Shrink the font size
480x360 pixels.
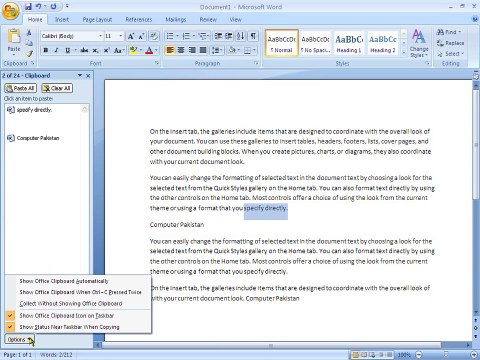click(141, 36)
